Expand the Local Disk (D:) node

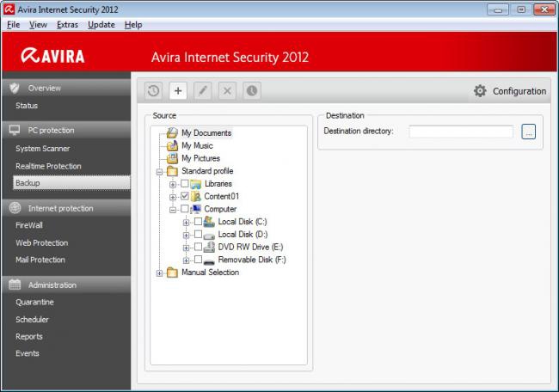pyautogui.click(x=186, y=236)
